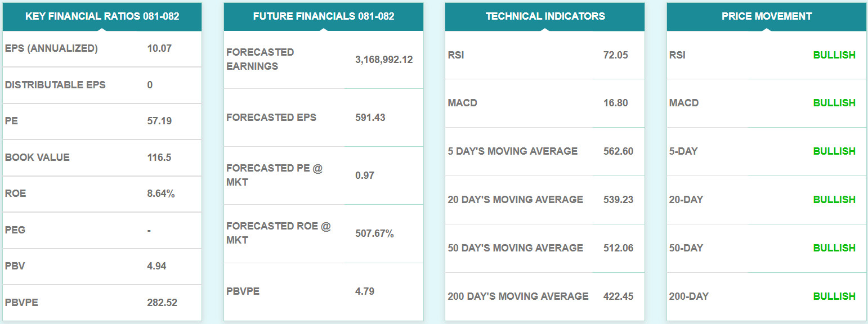Image resolution: width=868 pixels, height=324 pixels.
Task: Open the Price Movement panel header
Action: (x=766, y=16)
